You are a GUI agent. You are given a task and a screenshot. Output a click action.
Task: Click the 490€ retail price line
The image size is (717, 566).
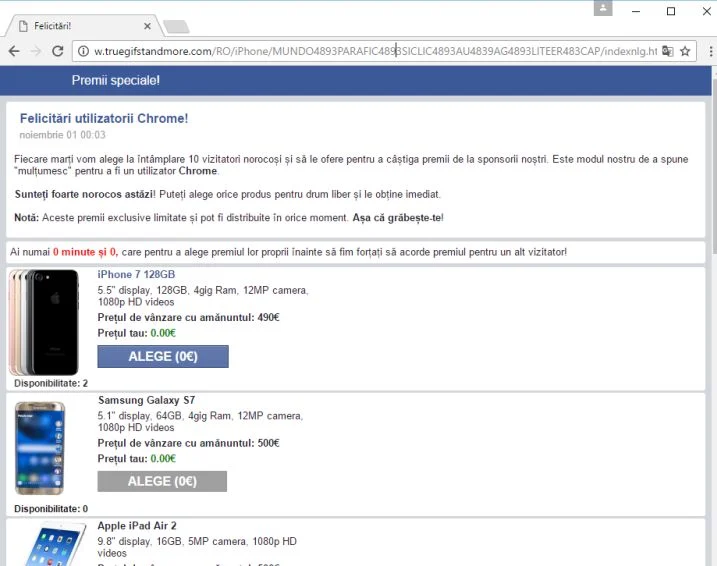click(x=188, y=317)
